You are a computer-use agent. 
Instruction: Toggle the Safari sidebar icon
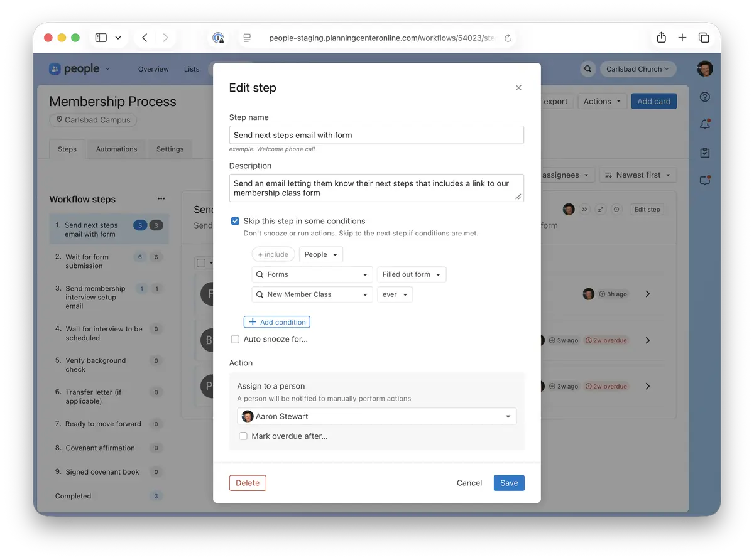click(101, 38)
